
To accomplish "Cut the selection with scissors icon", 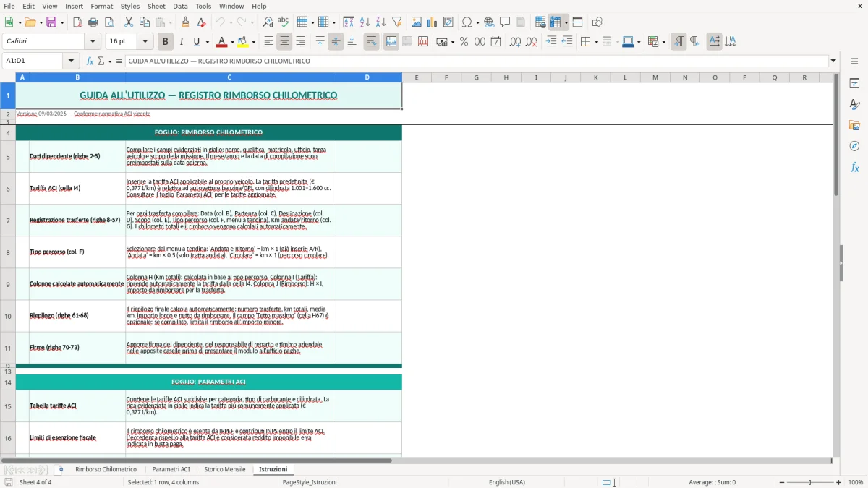I will pos(129,22).
